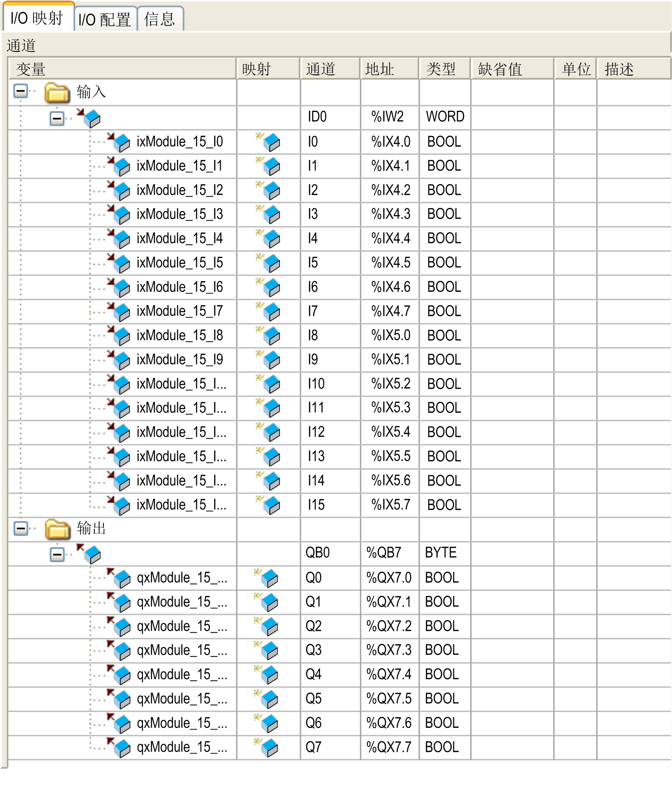Collapse the QB0 output byte group
Viewport: 672px width, 786px height.
coord(57,555)
